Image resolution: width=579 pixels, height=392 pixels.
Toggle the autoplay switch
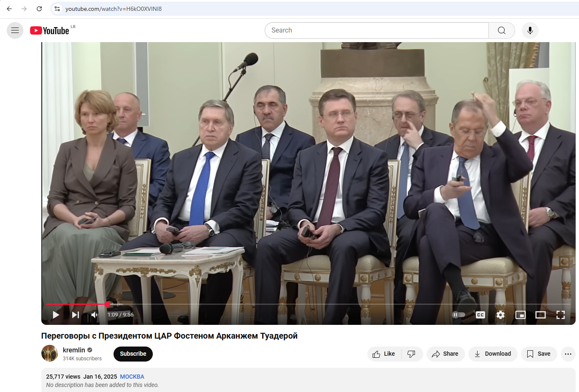[458, 315]
